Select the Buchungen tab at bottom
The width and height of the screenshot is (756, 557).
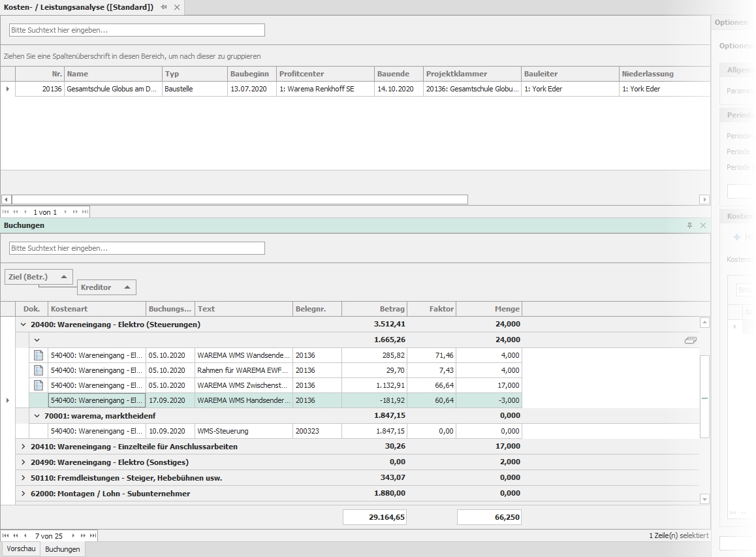63,549
